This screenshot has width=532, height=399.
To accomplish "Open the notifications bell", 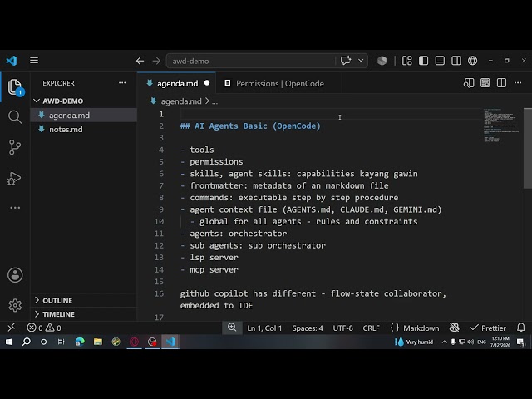I will click(521, 328).
